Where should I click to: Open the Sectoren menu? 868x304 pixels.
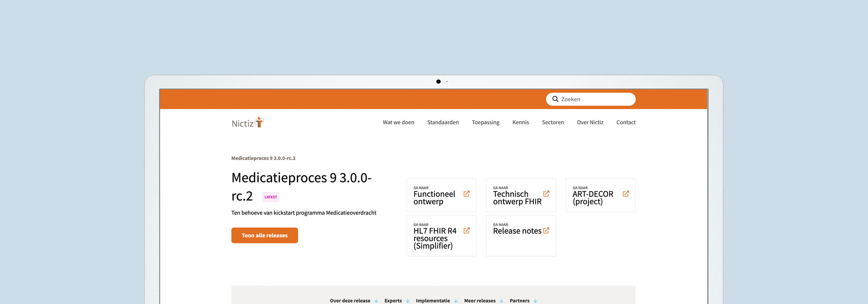[553, 122]
